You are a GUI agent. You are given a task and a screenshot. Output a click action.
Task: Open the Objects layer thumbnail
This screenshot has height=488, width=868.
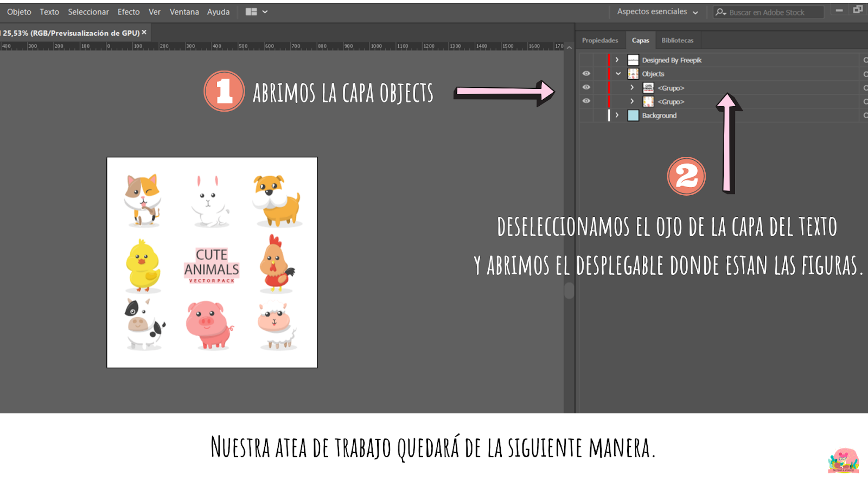coord(633,74)
